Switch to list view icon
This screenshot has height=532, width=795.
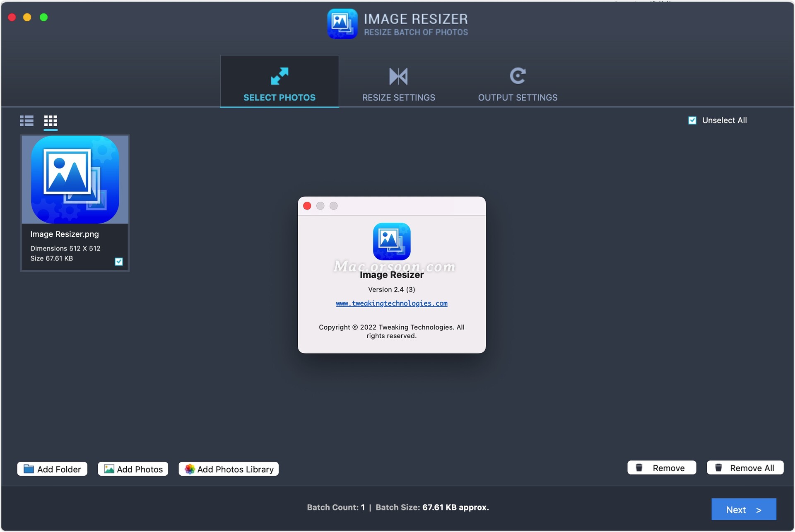point(26,121)
